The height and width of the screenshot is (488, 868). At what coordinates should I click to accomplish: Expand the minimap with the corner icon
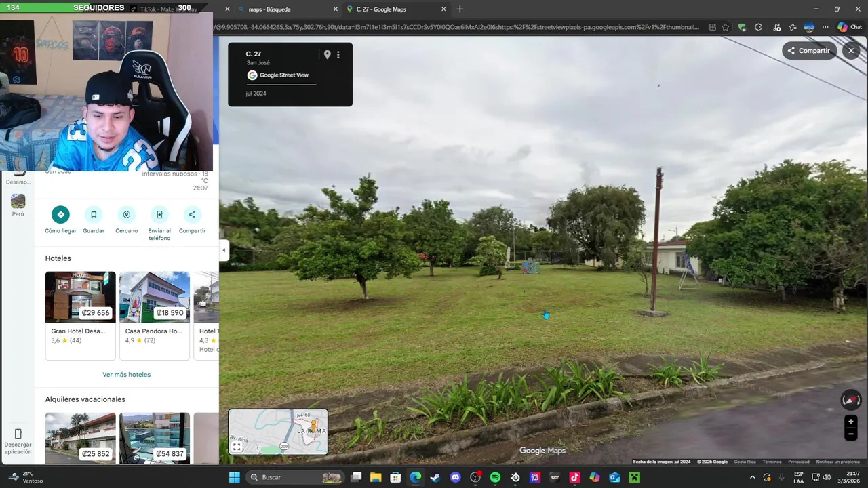[237, 447]
